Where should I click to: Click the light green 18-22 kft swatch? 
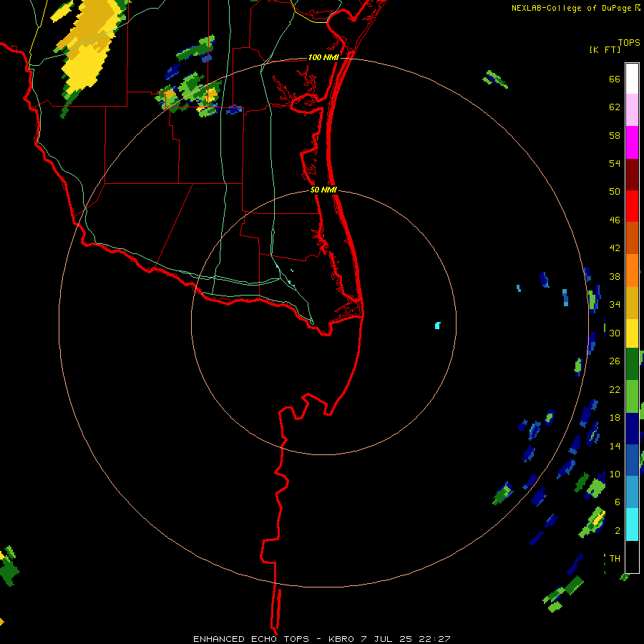pos(632,396)
